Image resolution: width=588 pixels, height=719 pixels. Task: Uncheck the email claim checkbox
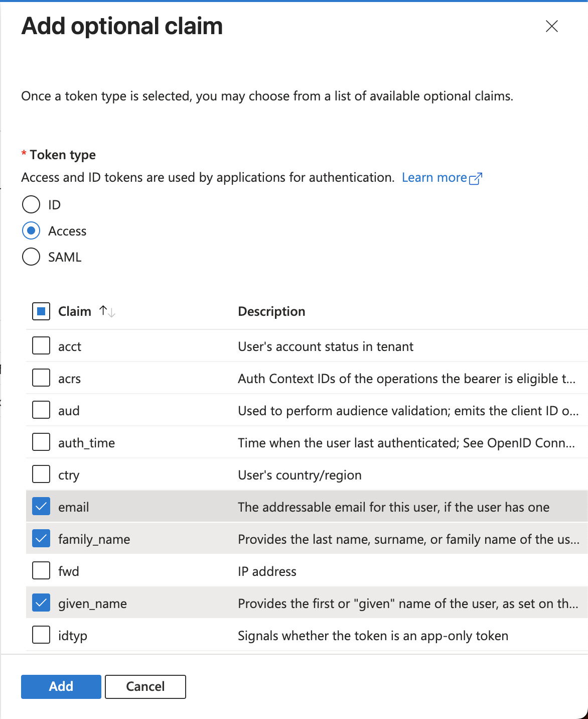click(41, 507)
